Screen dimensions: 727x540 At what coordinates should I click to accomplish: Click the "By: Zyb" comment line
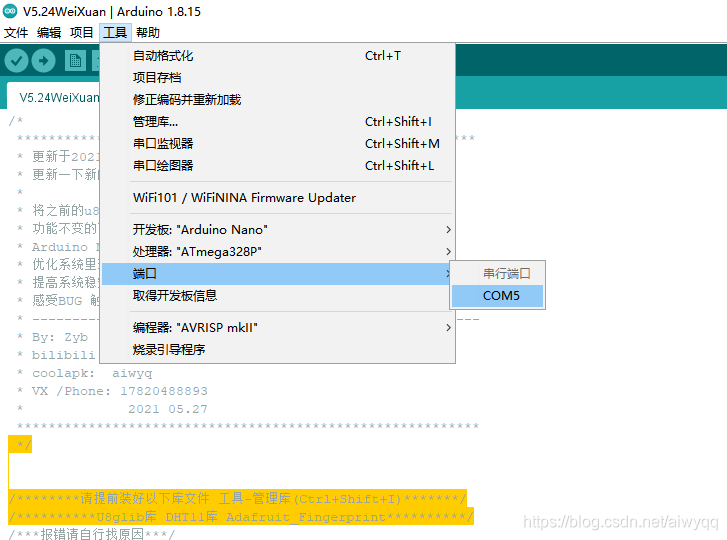click(x=52, y=337)
